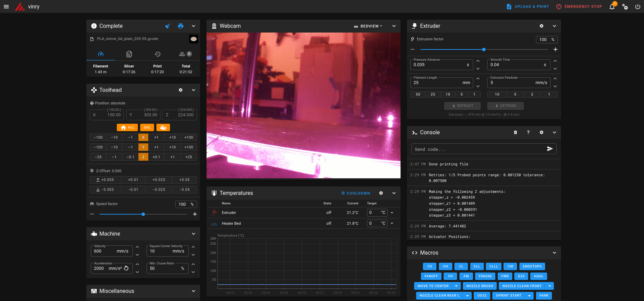Move X axis by +100

click(189, 137)
